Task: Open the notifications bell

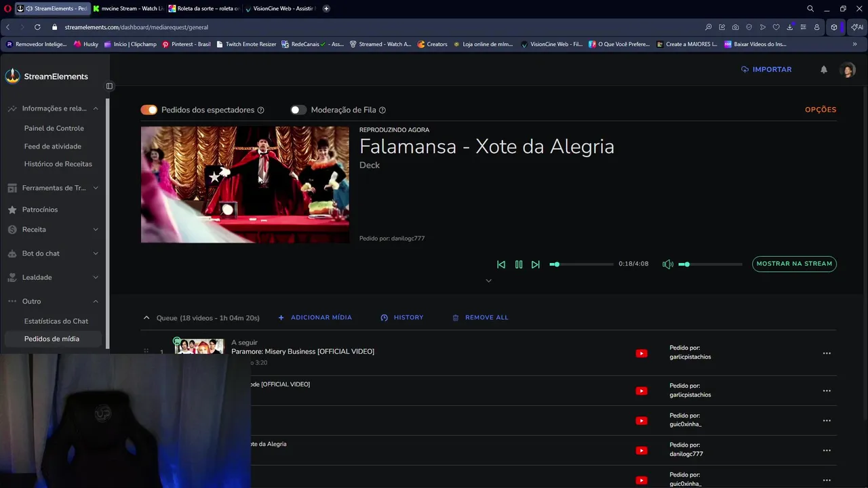Action: point(824,69)
